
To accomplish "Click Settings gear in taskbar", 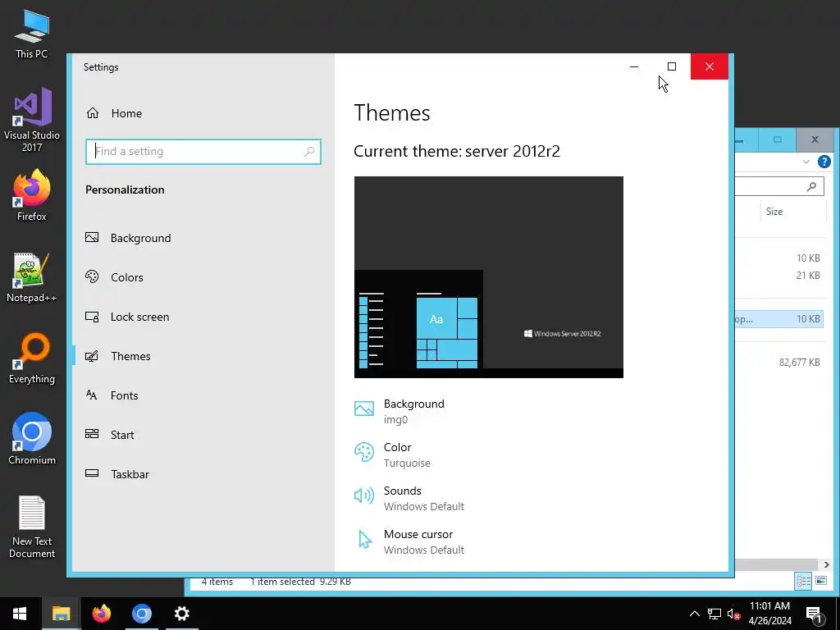I will pyautogui.click(x=181, y=614).
